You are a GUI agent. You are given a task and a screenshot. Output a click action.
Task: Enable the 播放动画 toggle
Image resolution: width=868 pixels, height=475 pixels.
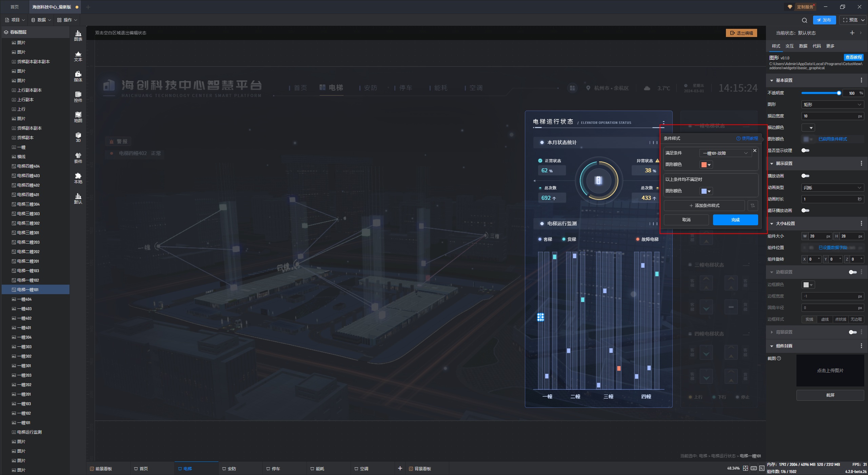805,176
